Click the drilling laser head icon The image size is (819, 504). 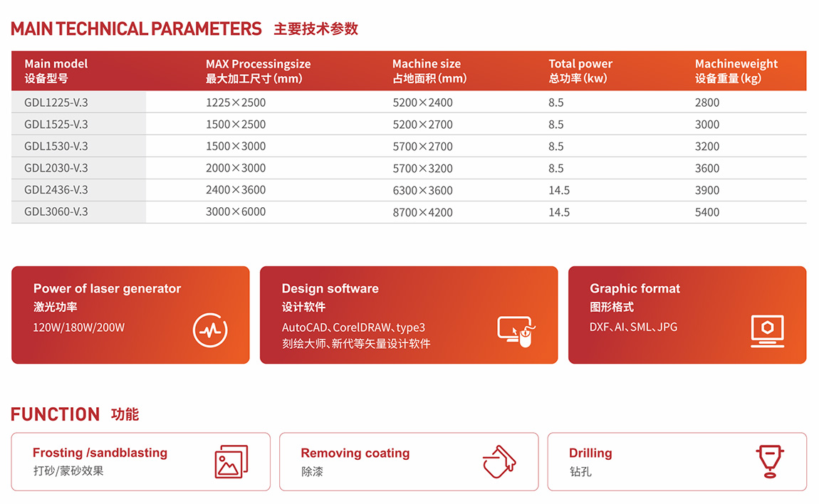tap(769, 461)
